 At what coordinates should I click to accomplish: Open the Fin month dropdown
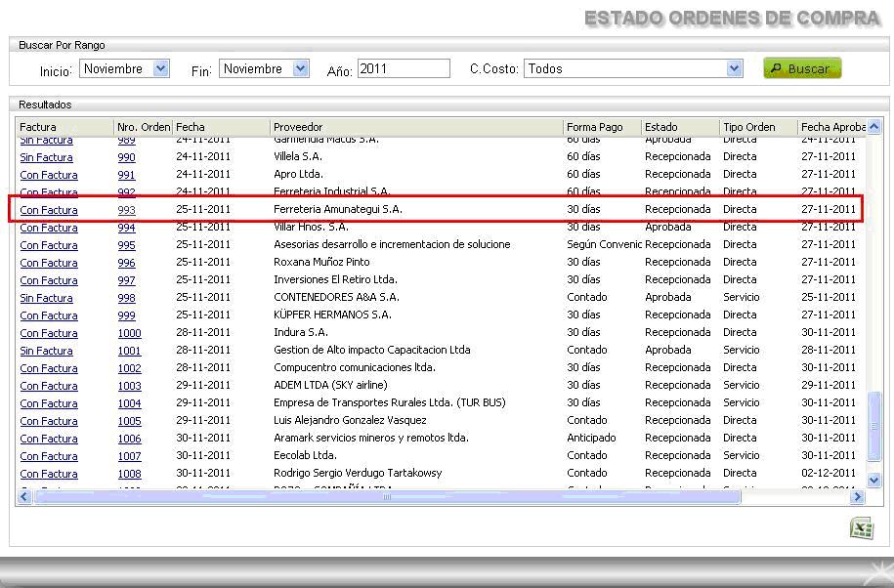(301, 68)
